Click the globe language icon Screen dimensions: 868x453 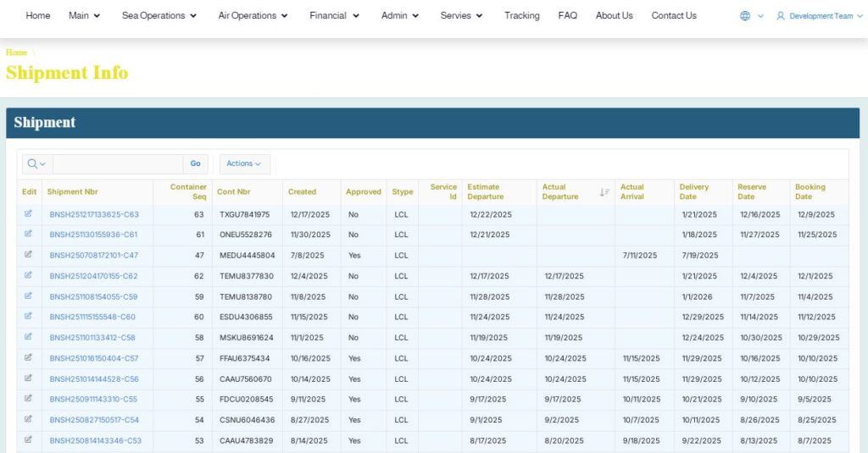click(745, 16)
